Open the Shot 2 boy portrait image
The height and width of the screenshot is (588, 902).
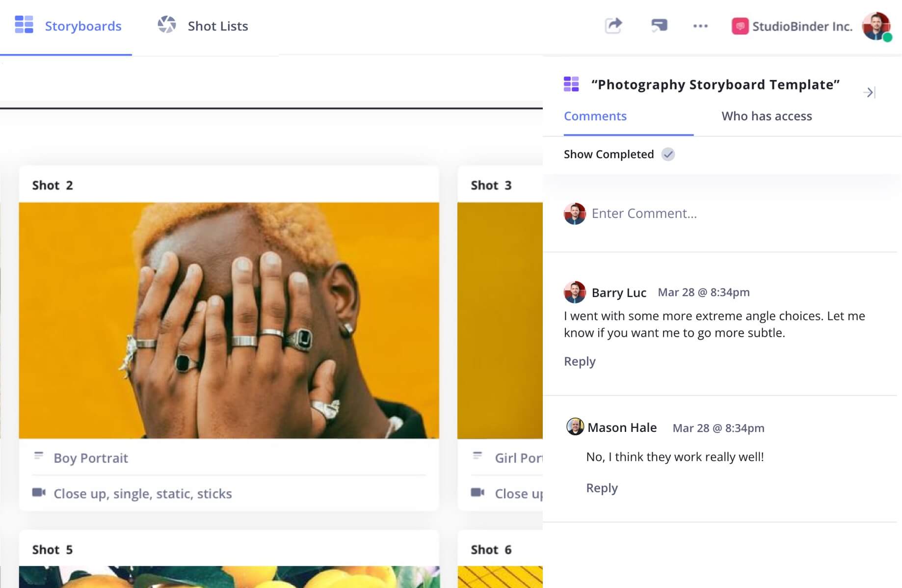coord(229,321)
